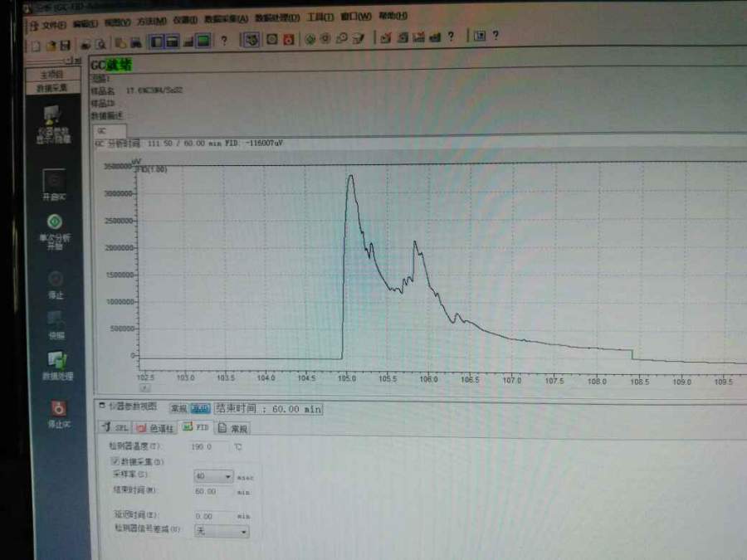Open the 检测器信号差减 dropdown
747x560 pixels.
222,531
